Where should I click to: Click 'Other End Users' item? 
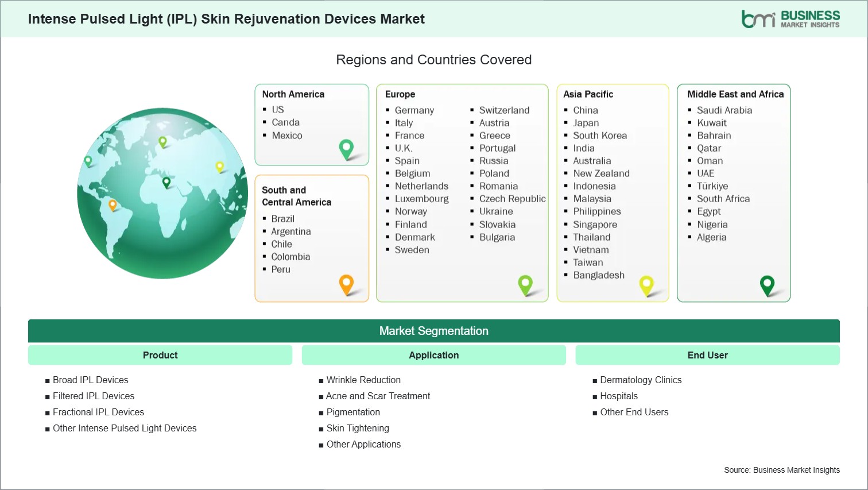point(634,412)
